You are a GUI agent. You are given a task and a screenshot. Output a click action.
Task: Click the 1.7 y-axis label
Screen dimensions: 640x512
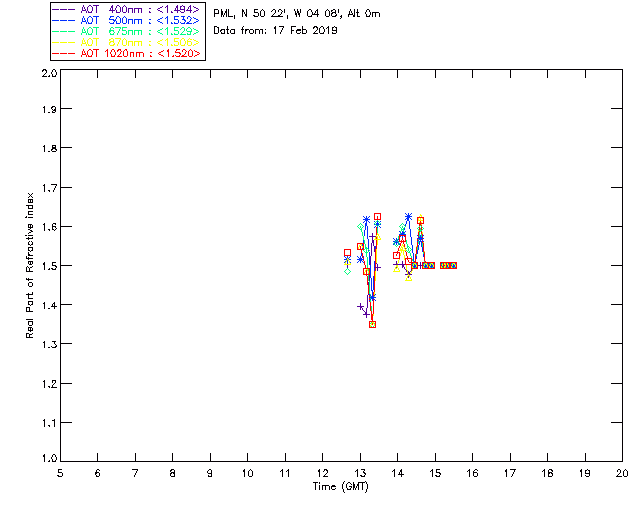[49, 187]
